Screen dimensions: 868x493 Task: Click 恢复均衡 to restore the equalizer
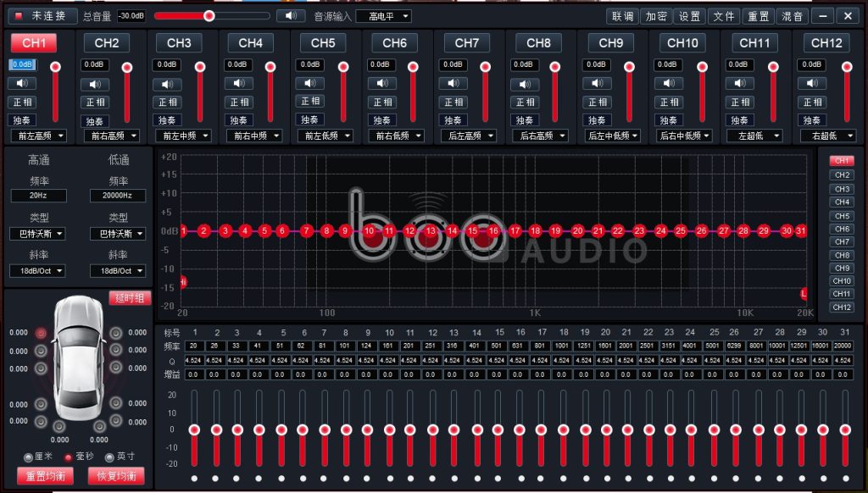coord(116,476)
